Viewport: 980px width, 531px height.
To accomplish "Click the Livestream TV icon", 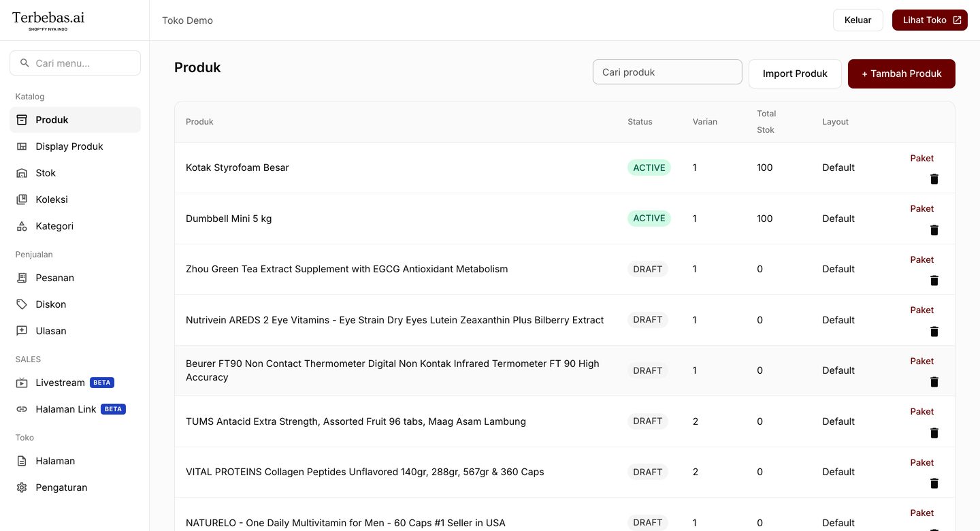I will 22,383.
